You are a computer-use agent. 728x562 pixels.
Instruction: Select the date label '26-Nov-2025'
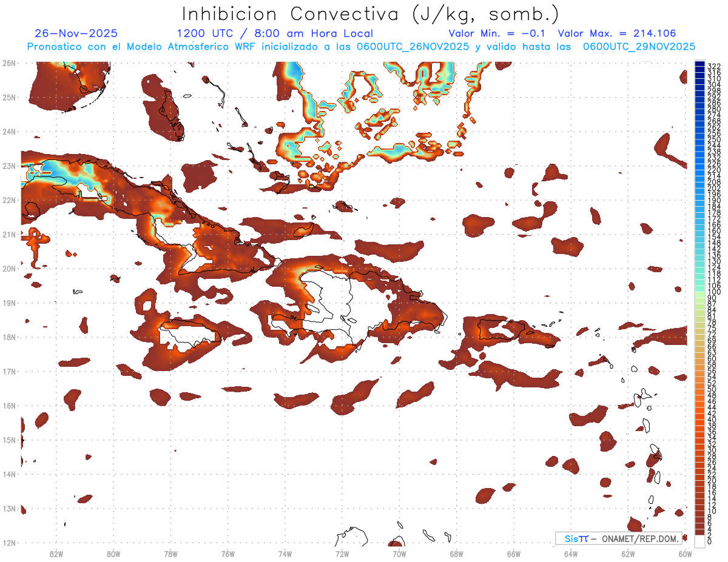[x=76, y=33]
